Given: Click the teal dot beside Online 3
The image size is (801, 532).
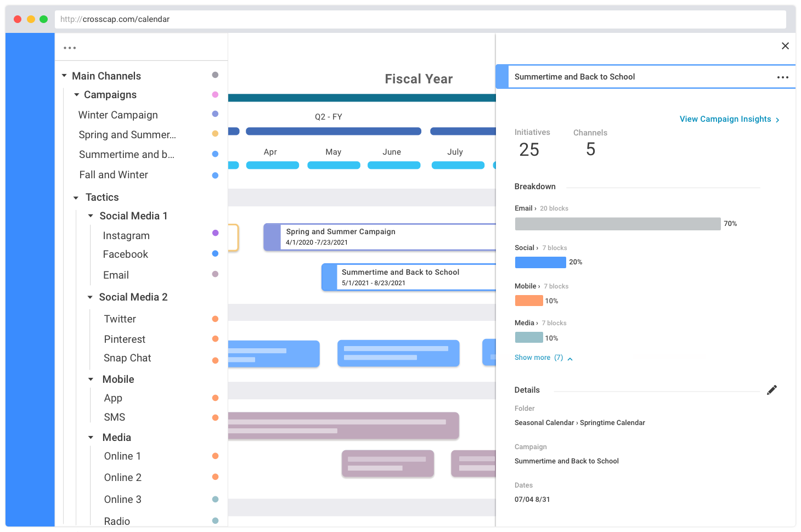Looking at the screenshot, I should pyautogui.click(x=215, y=500).
